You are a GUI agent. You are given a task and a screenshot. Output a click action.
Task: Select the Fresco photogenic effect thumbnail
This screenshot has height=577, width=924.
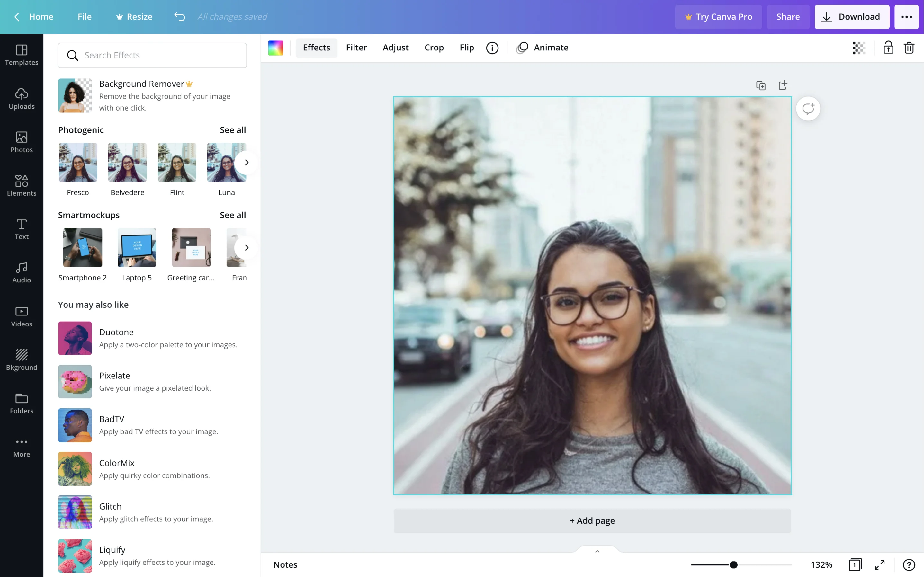coord(78,162)
